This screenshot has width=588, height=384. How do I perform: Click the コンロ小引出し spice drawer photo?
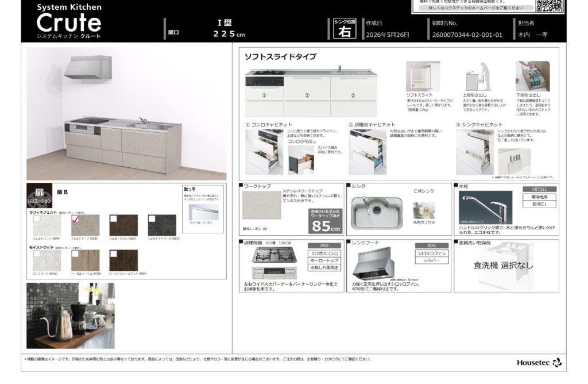301,160
